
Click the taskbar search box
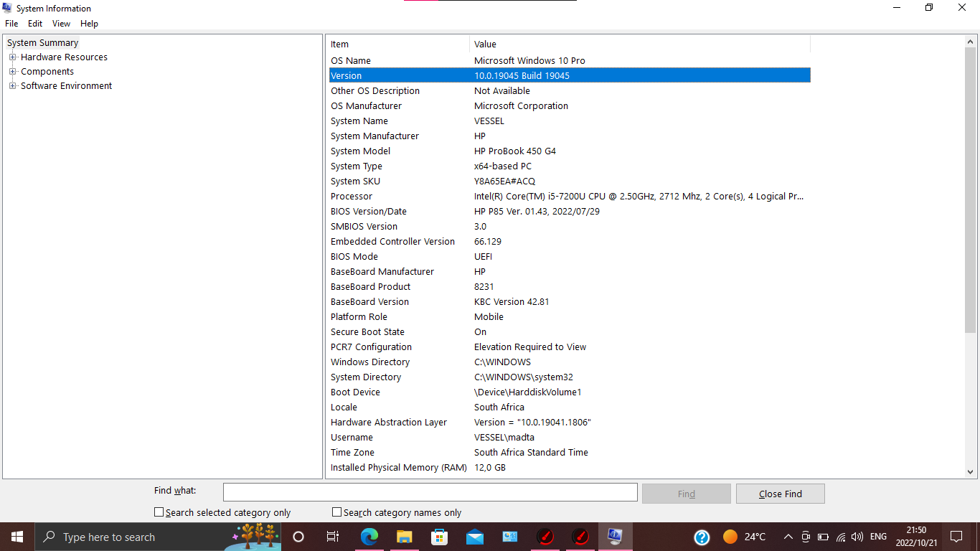coord(157,537)
